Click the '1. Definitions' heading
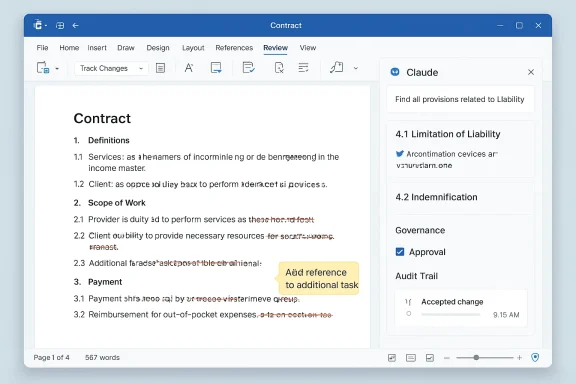This screenshot has width=576, height=384. tap(101, 140)
